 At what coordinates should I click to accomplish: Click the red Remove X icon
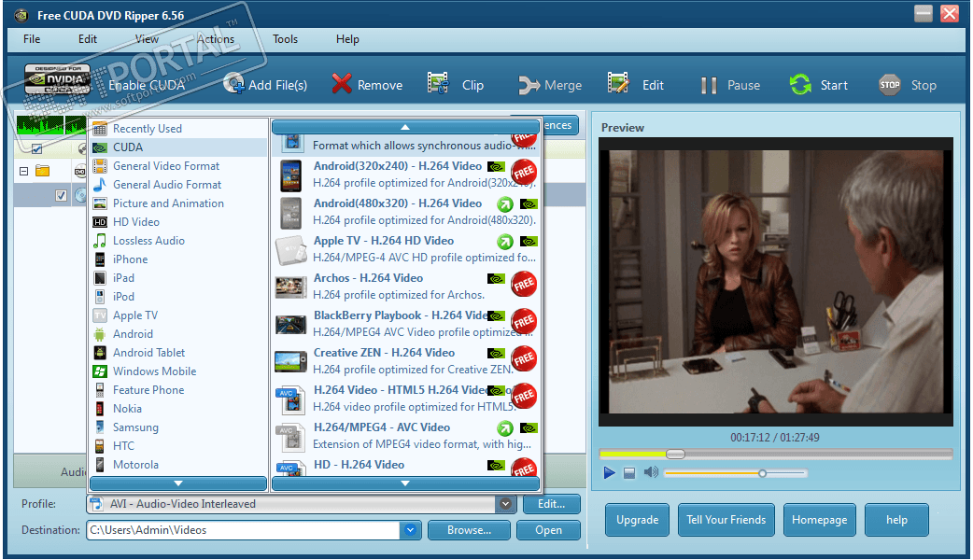[341, 84]
